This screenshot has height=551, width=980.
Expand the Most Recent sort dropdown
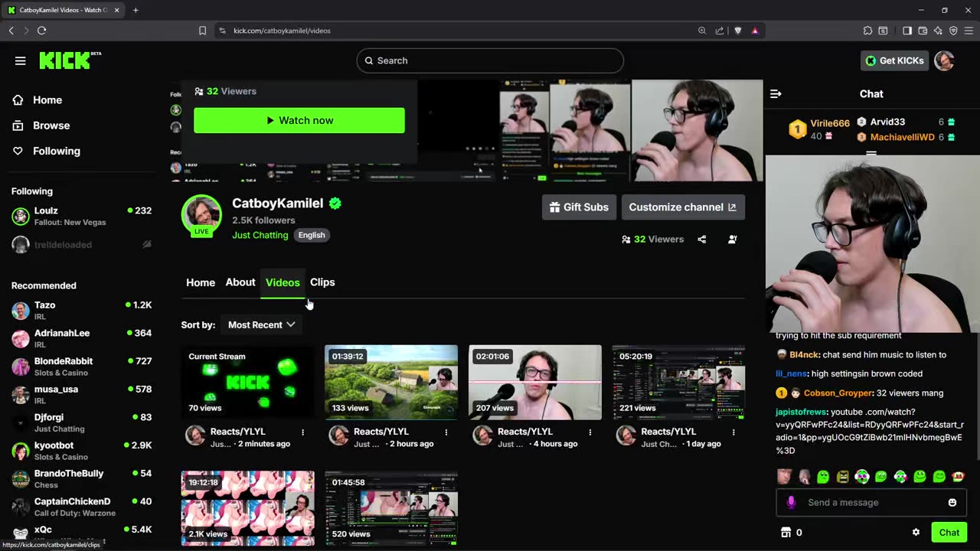click(261, 324)
